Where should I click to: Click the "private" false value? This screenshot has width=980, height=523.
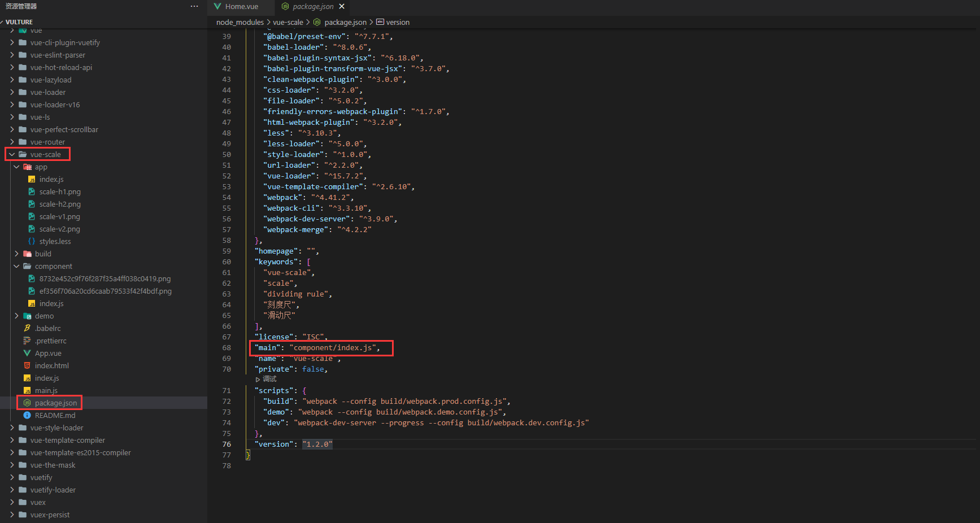[313, 369]
